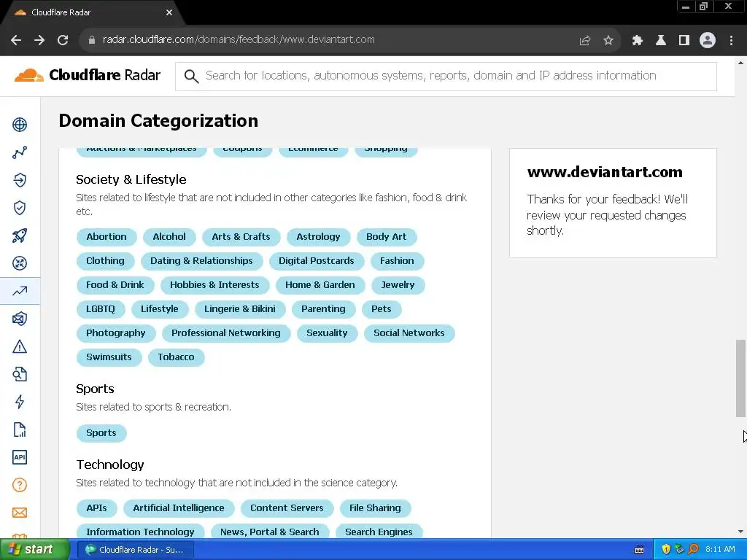
Task: Click the document search sidebar icon
Action: (x=20, y=374)
